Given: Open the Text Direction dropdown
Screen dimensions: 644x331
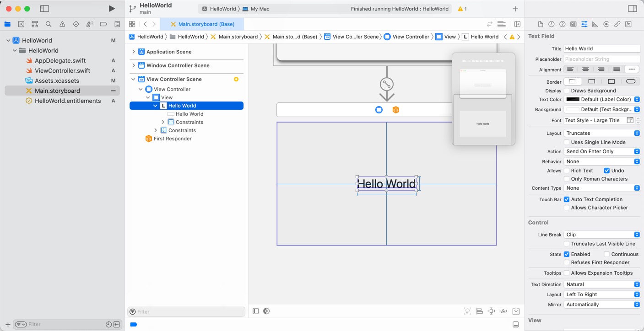Looking at the screenshot, I should click(x=602, y=284).
